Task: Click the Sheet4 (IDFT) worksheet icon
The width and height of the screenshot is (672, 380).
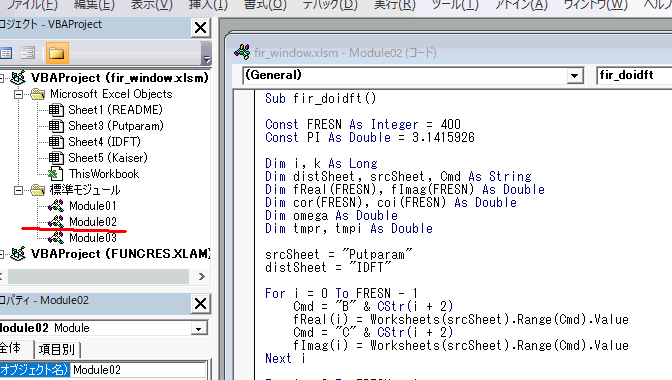Action: [x=56, y=142]
